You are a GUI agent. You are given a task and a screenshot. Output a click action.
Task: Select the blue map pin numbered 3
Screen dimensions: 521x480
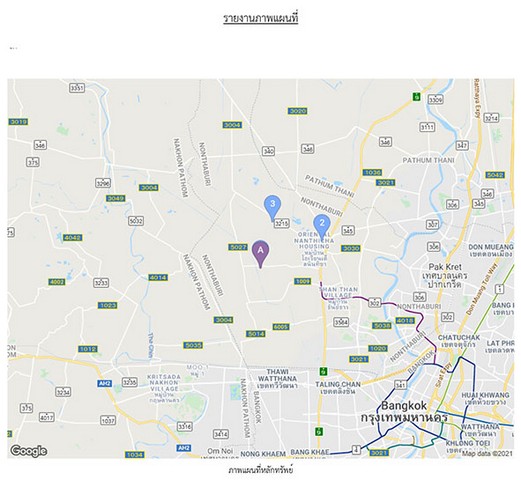(272, 207)
